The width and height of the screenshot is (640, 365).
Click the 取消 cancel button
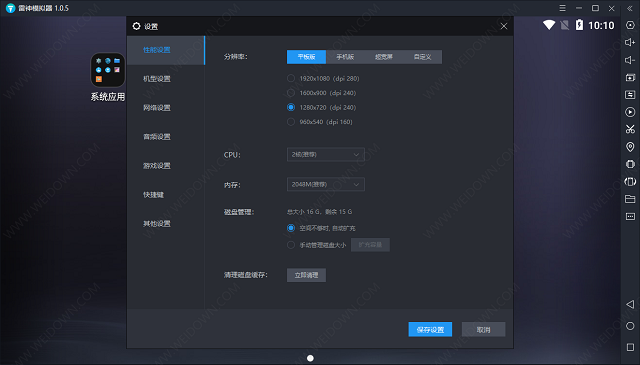(484, 329)
